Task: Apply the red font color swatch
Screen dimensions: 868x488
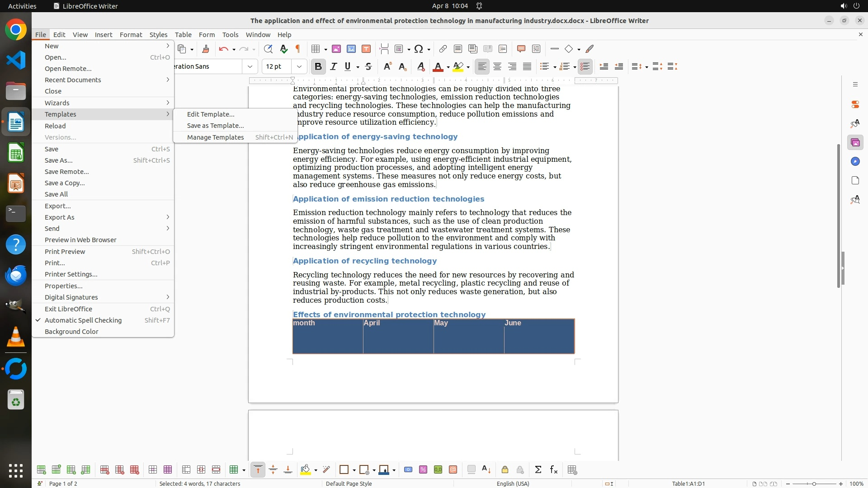Action: [437, 66]
